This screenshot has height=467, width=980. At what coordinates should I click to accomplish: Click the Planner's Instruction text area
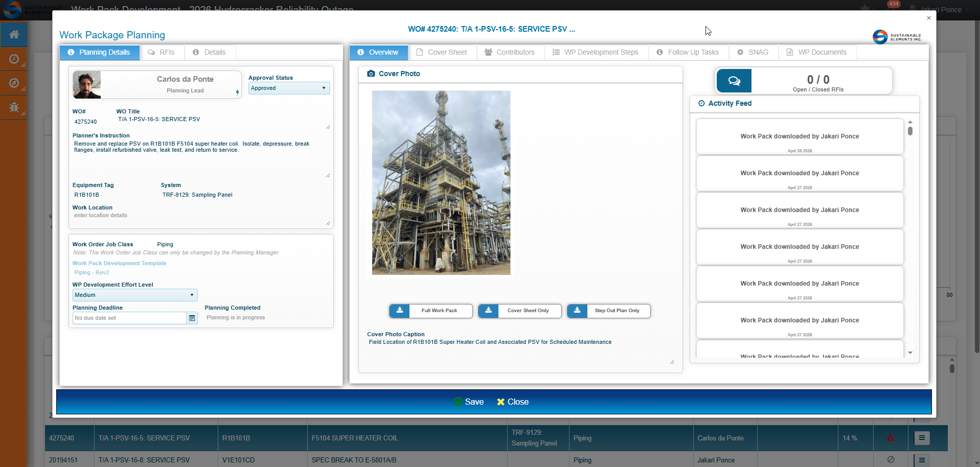tap(201, 159)
